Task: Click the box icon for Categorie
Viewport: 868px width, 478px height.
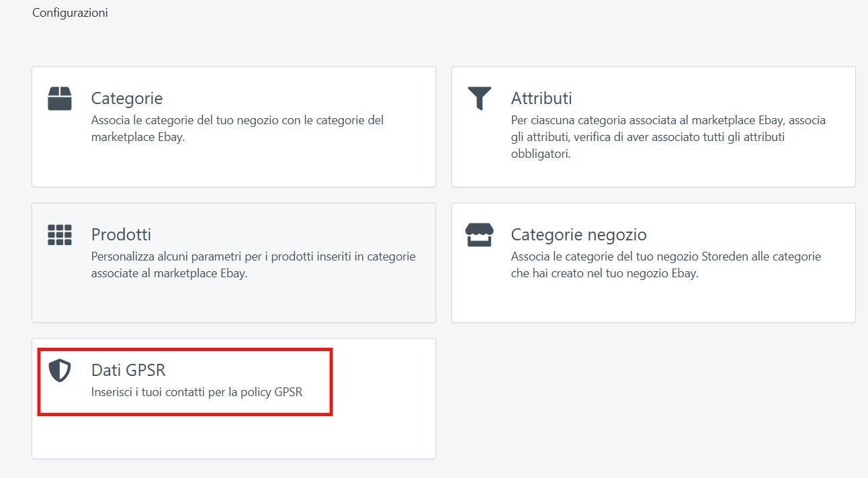Action: coord(60,98)
